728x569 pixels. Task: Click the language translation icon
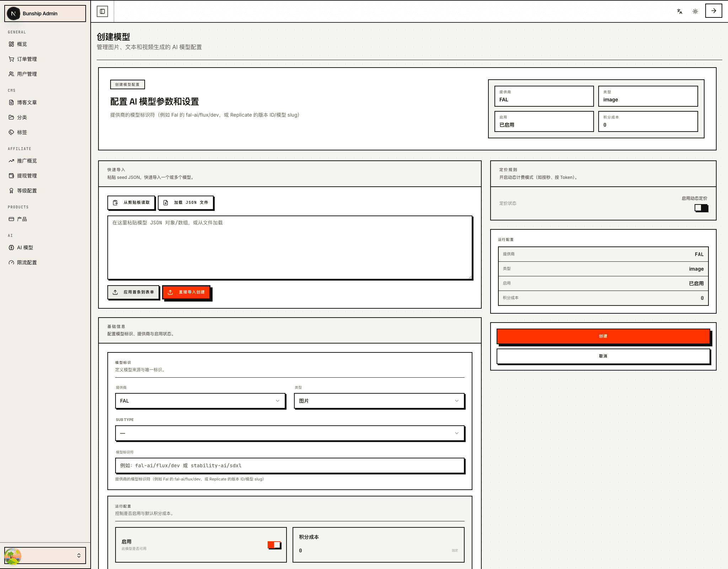[679, 11]
